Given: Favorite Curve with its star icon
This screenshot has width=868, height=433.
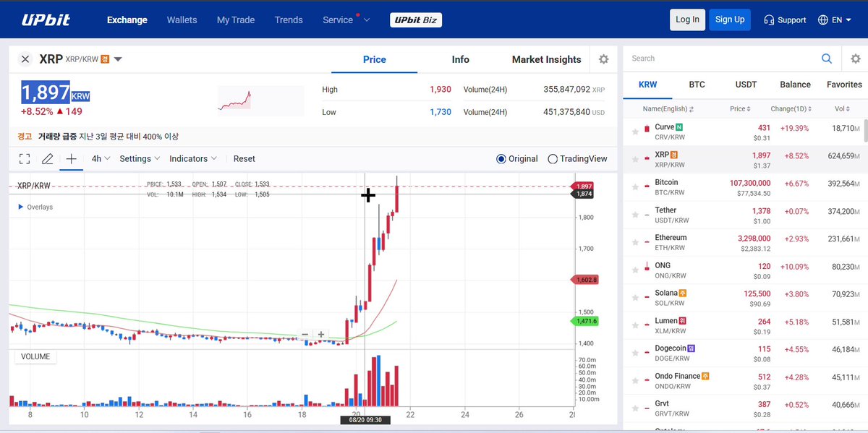Looking at the screenshot, I should [635, 132].
